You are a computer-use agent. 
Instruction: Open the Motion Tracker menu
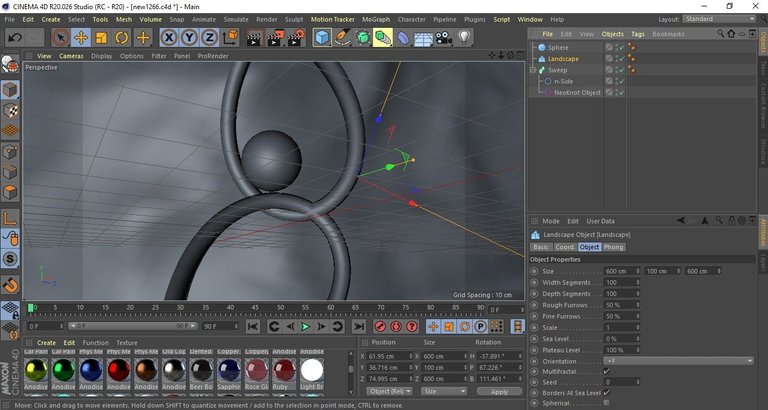[x=333, y=20]
